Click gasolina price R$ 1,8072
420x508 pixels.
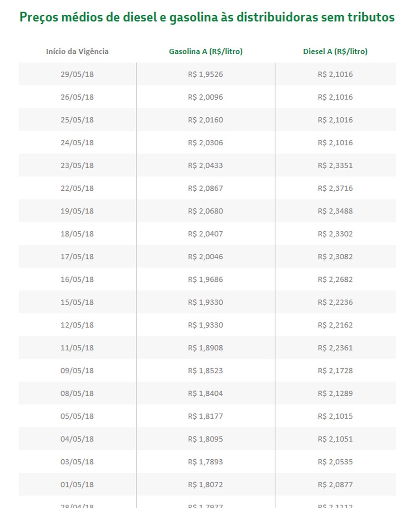click(x=205, y=484)
